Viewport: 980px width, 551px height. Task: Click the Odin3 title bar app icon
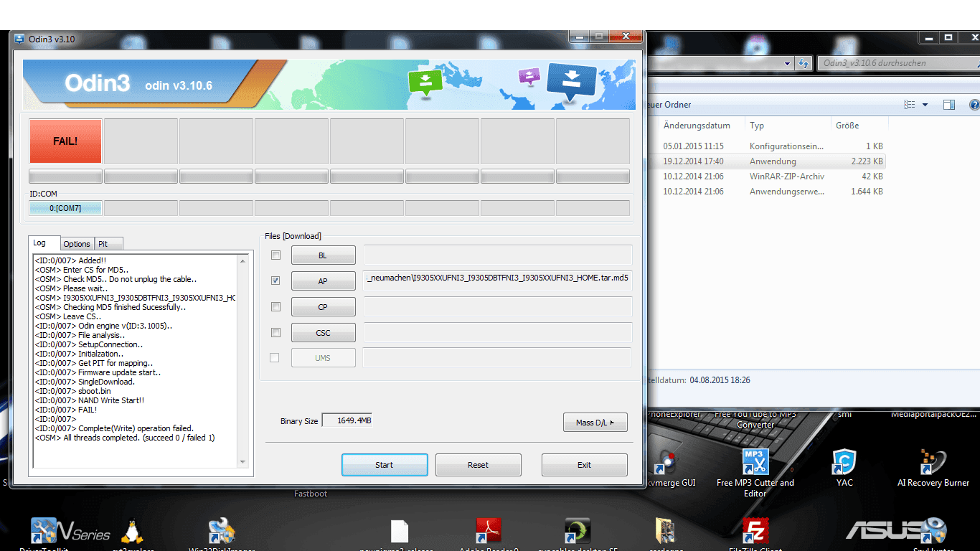coord(19,39)
